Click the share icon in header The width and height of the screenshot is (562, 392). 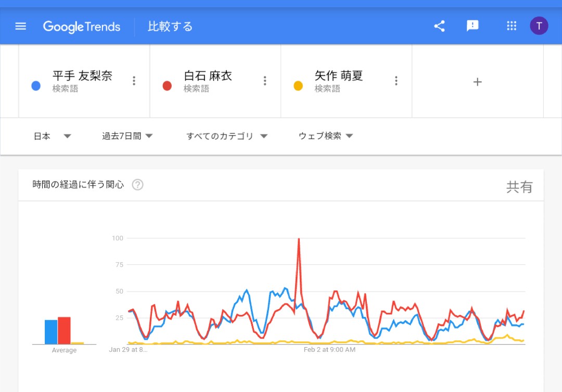point(439,26)
